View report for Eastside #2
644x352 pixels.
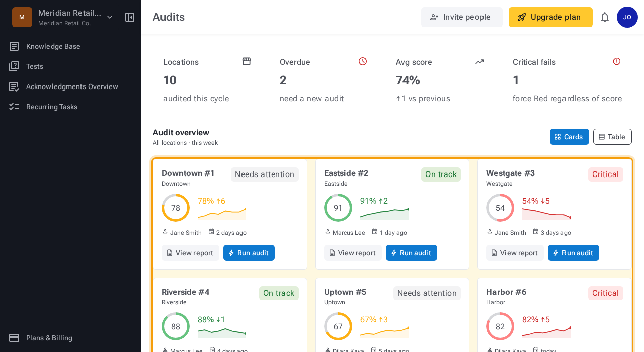(353, 253)
